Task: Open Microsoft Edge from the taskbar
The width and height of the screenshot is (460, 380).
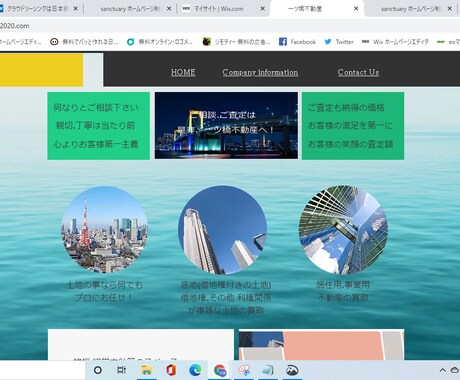Action: point(195,370)
